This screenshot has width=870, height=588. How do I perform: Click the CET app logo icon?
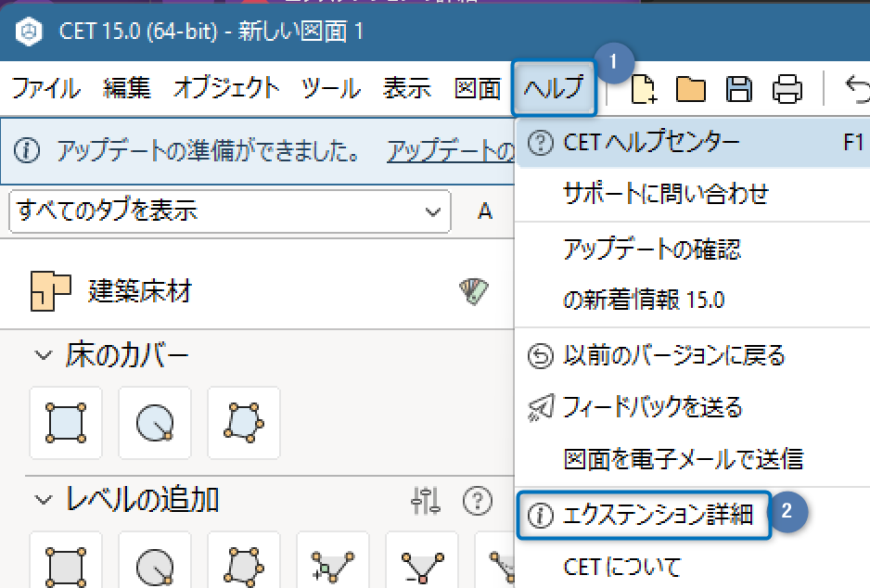(29, 32)
